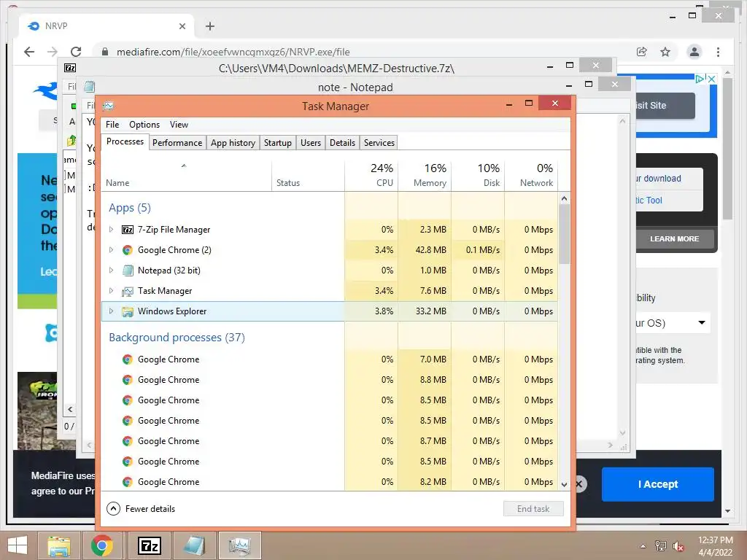The image size is (747, 560).
Task: Open the Chrome share page icon
Action: point(642,52)
